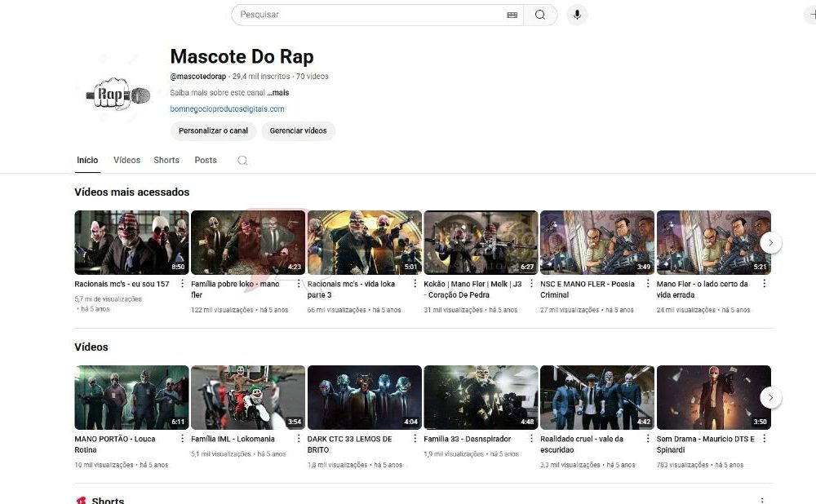The image size is (816, 504).
Task: Open options menu for Realidade cruel video
Action: [x=648, y=439]
